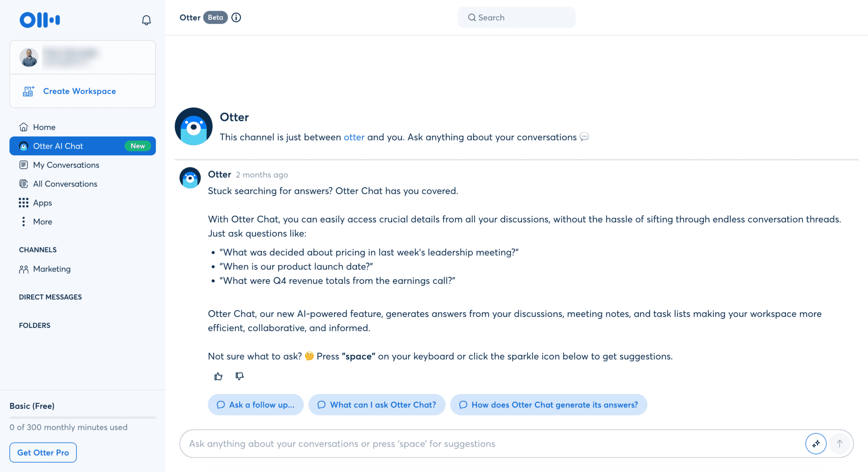Click the sparkle suggestions icon
The width and height of the screenshot is (868, 472).
coord(815,444)
